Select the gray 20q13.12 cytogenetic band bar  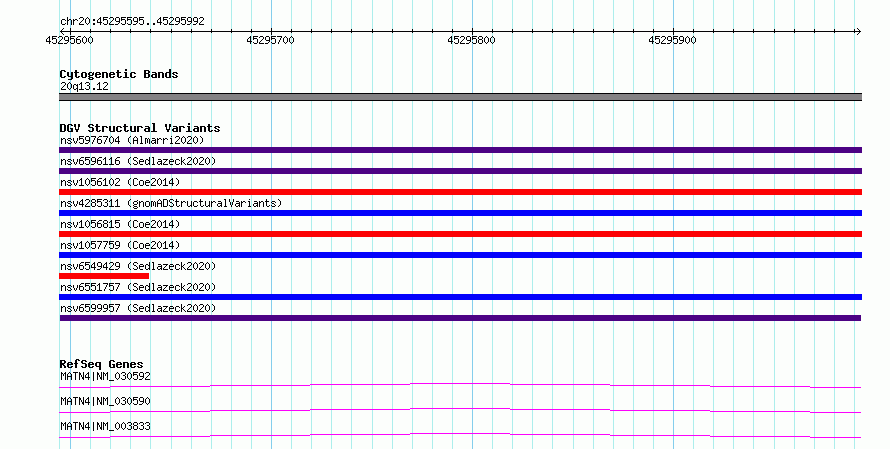[460, 97]
